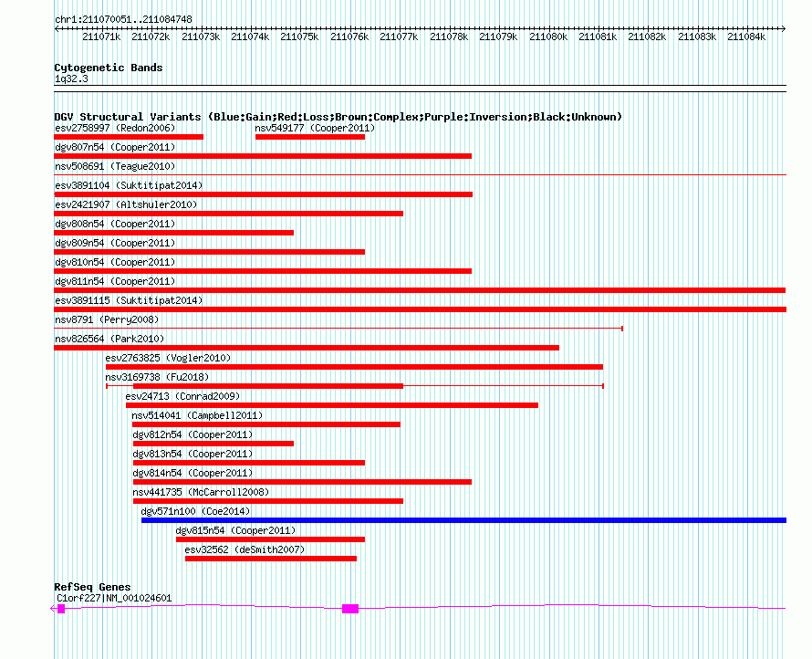
Task: Click the 211080k ruler tick label
Action: tap(548, 37)
